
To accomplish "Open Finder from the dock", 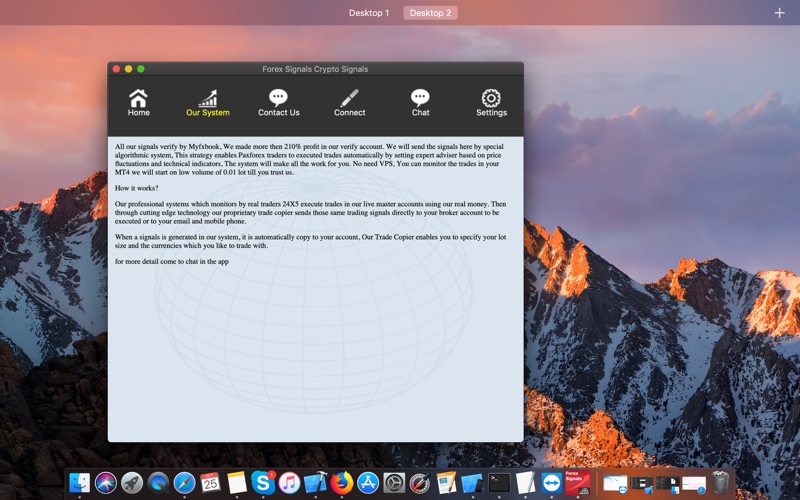I will click(x=79, y=483).
